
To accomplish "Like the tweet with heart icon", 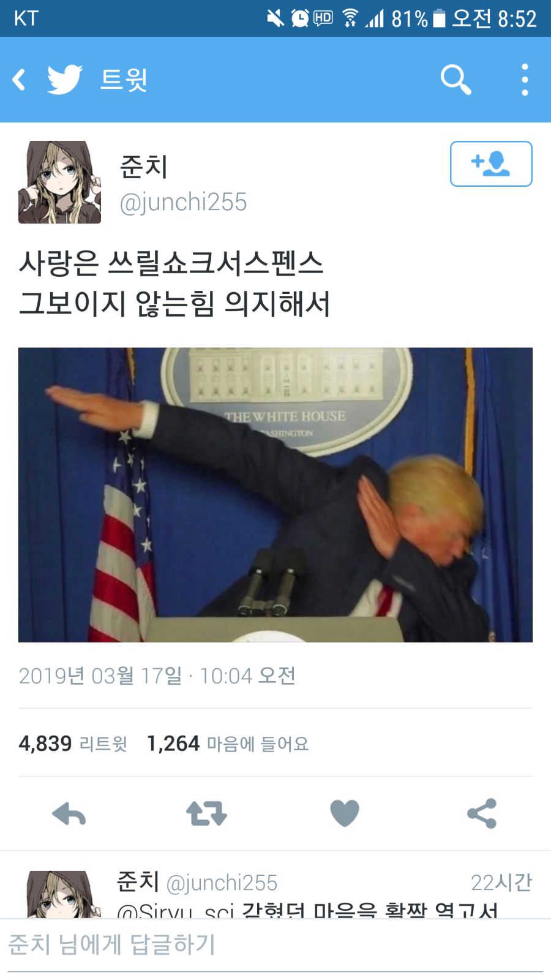I will pos(345,814).
